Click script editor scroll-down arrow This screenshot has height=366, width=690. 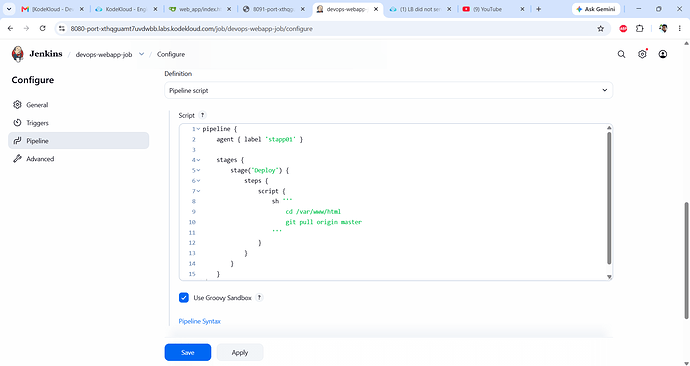click(609, 276)
